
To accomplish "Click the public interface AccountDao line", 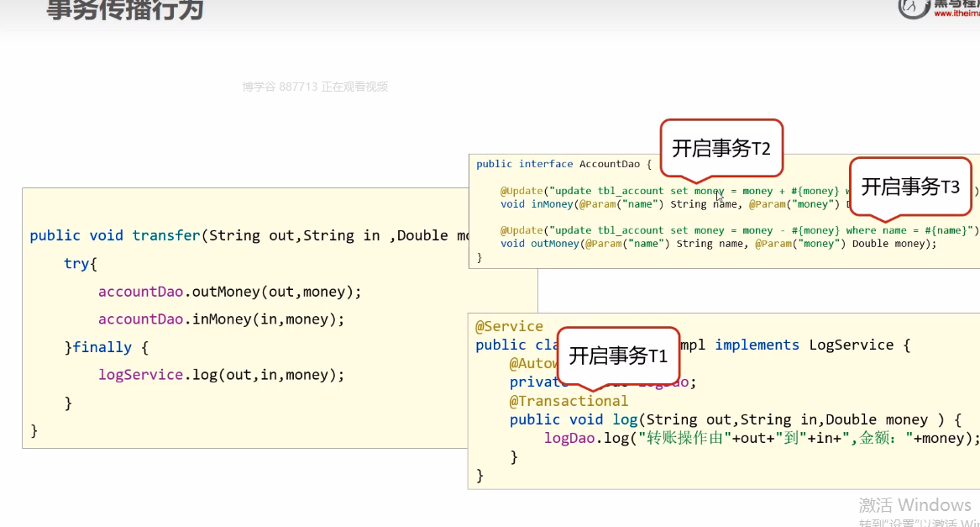I will [x=563, y=164].
